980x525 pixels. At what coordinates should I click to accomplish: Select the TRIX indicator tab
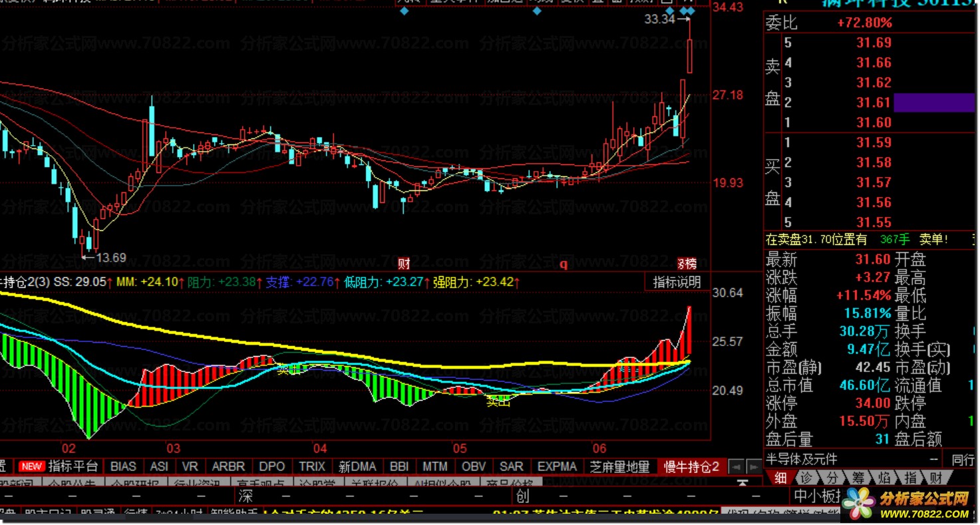pos(312,466)
